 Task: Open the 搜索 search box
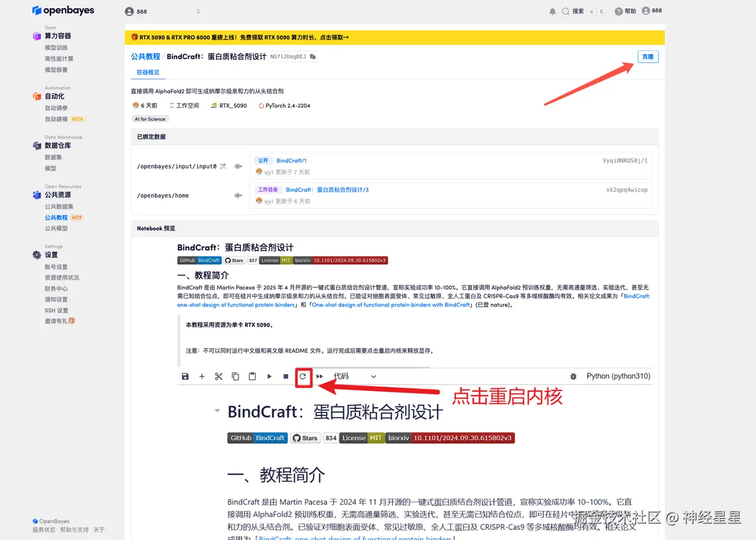coord(584,11)
